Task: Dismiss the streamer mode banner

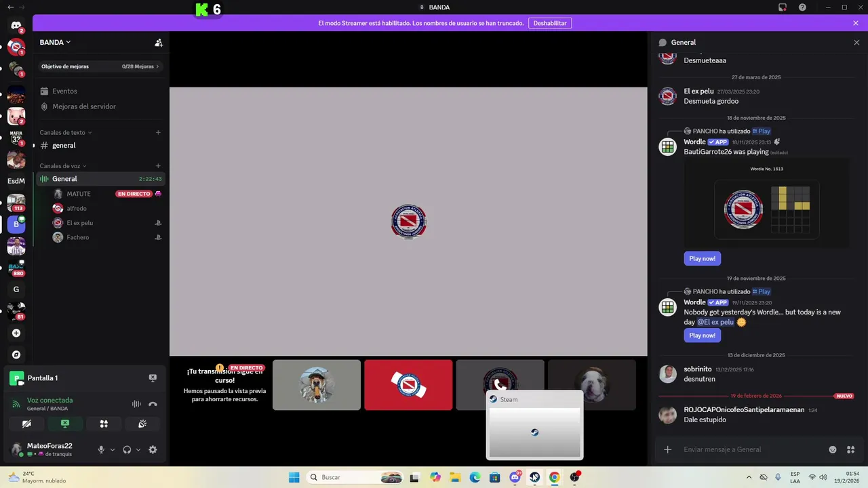Action: (856, 23)
